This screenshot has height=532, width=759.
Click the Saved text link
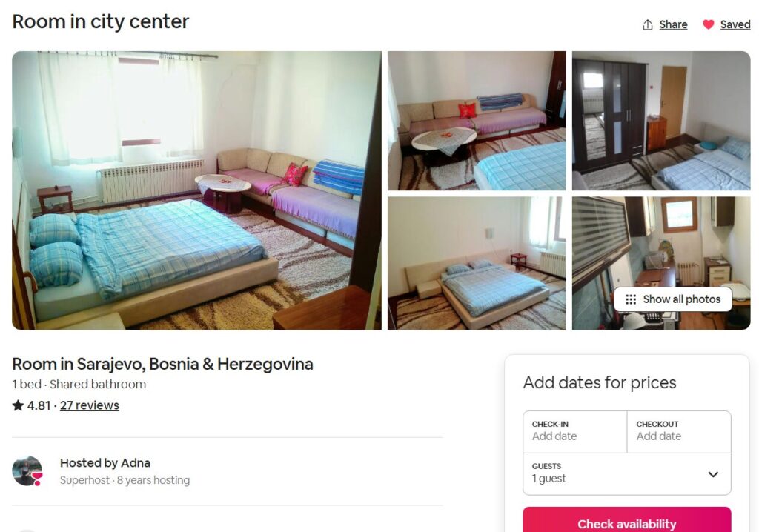click(x=735, y=24)
